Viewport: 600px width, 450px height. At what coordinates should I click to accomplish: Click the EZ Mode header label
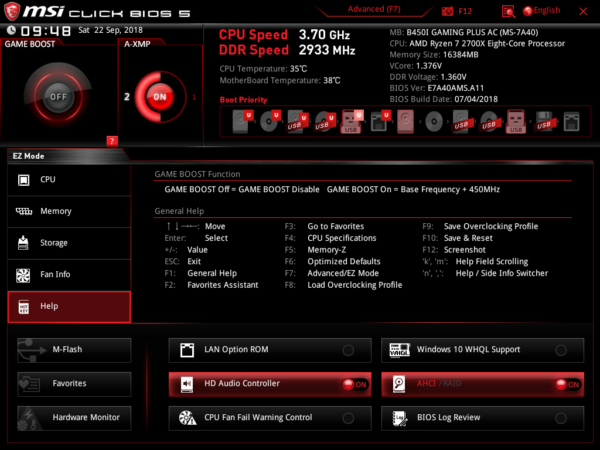tap(28, 156)
